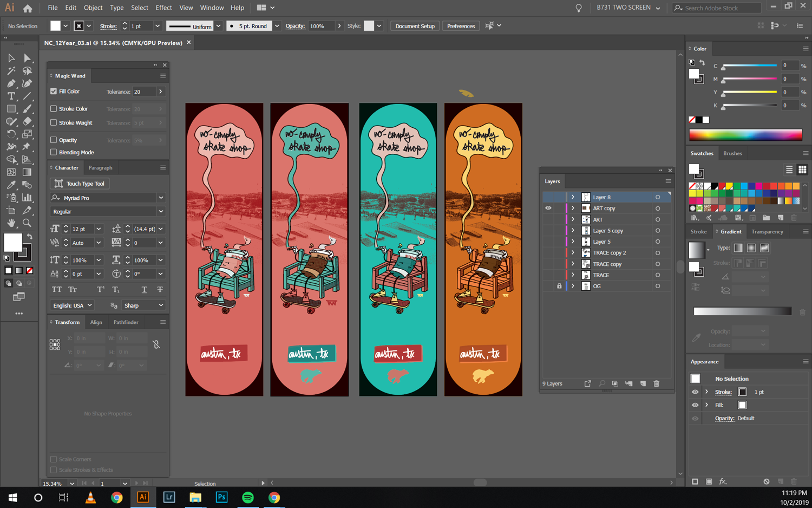This screenshot has height=508, width=812.
Task: Select the Rotate tool
Action: 11,134
